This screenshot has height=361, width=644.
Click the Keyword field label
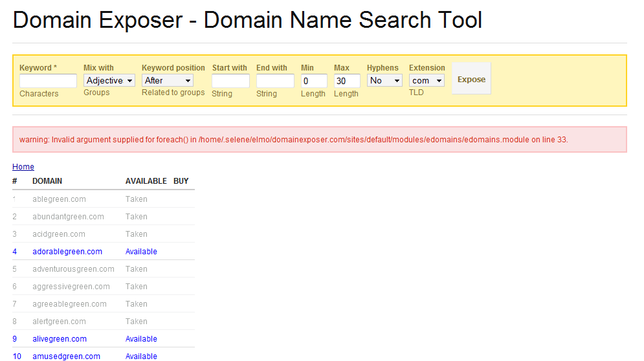(x=38, y=68)
